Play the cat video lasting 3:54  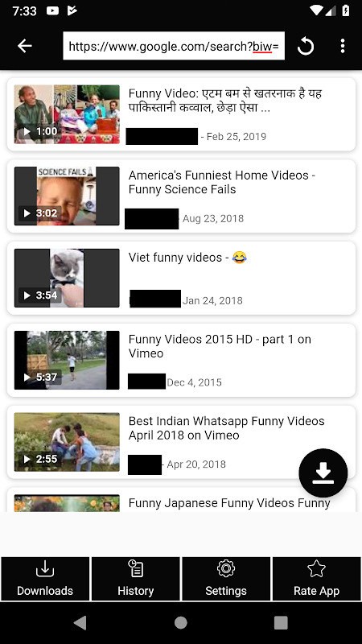click(67, 278)
